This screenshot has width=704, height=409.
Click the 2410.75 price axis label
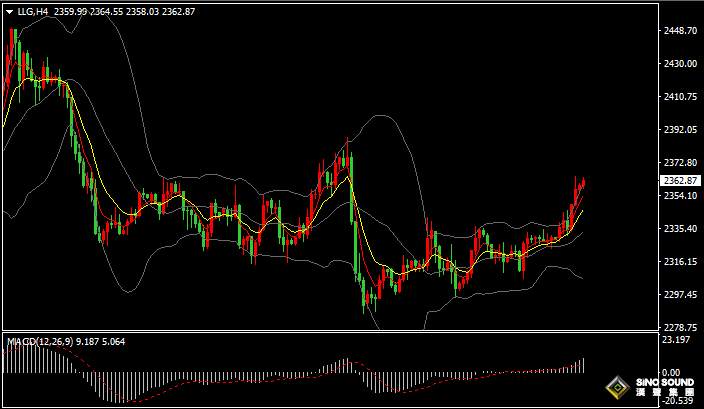pyautogui.click(x=679, y=97)
